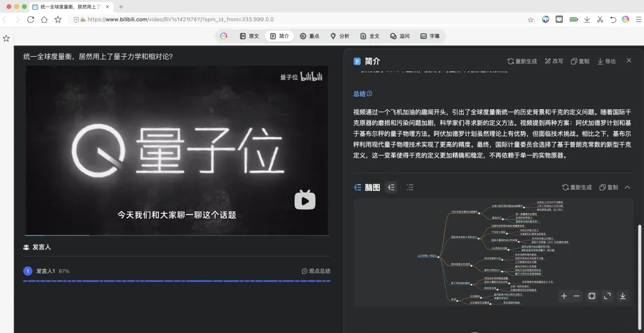Click the sidebar favorites star icon
644x333 pixels.
pyautogui.click(x=6, y=38)
